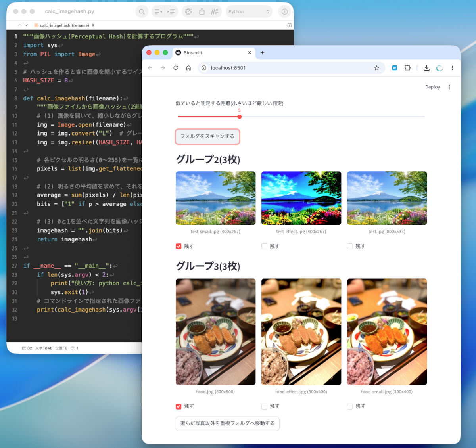Screen dimensions: 476x448
Task: Uncheck 残す for food.jpg
Action: pos(178,406)
